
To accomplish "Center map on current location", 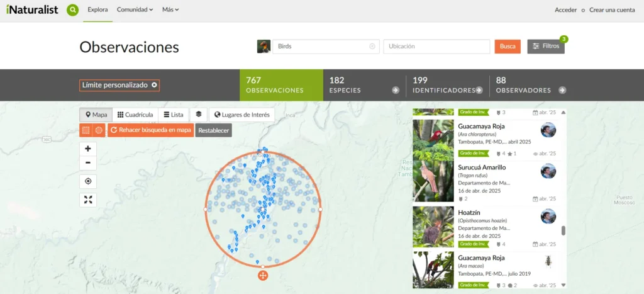I will [x=87, y=181].
